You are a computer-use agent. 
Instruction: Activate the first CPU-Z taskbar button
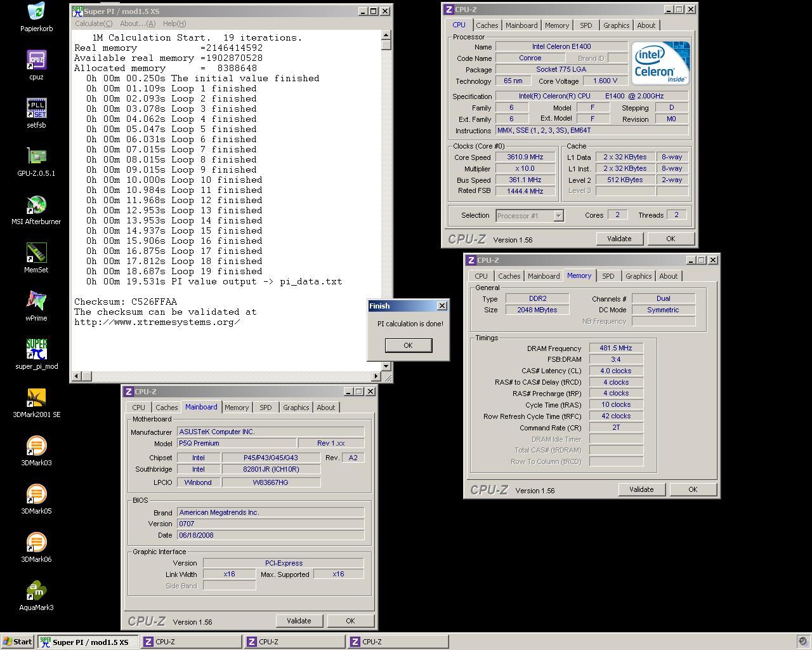190,642
